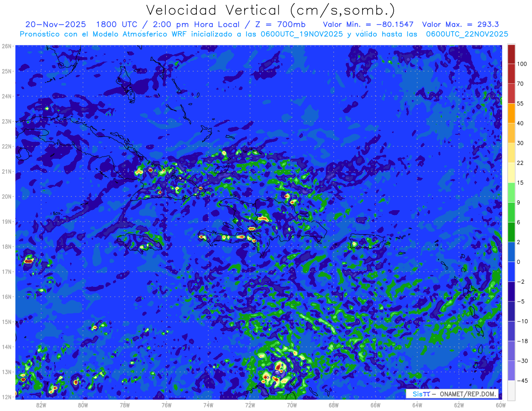Click the dark red swatch above 100
532x411 pixels.
pyautogui.click(x=511, y=54)
